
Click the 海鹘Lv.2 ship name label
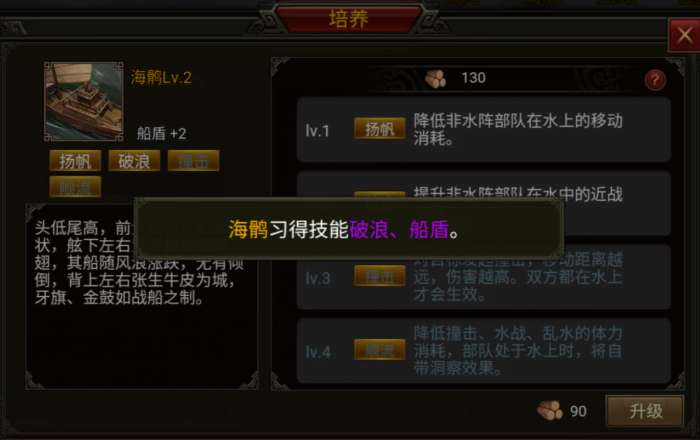161,78
